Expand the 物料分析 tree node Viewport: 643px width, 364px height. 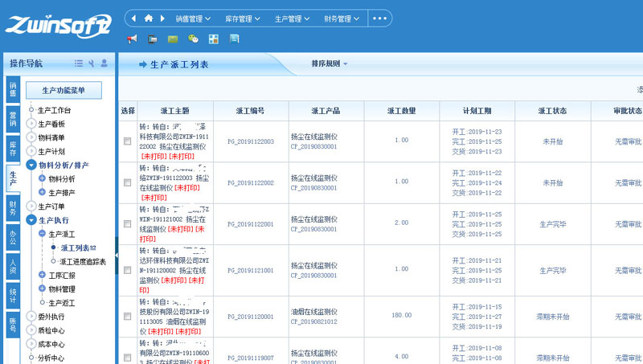point(42,179)
